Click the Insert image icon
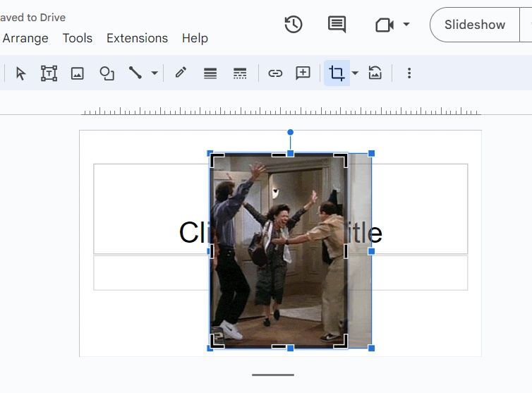This screenshot has height=393, width=532. [78, 73]
